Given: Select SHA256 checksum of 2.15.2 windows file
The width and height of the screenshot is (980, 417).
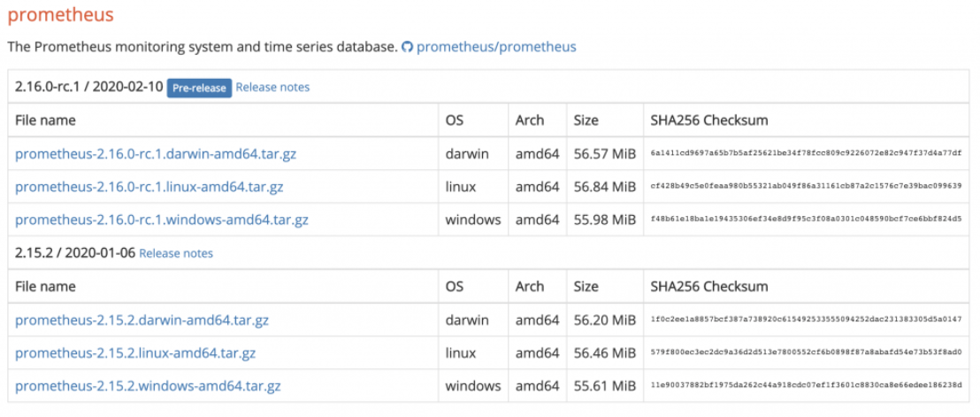Looking at the screenshot, I should point(806,386).
